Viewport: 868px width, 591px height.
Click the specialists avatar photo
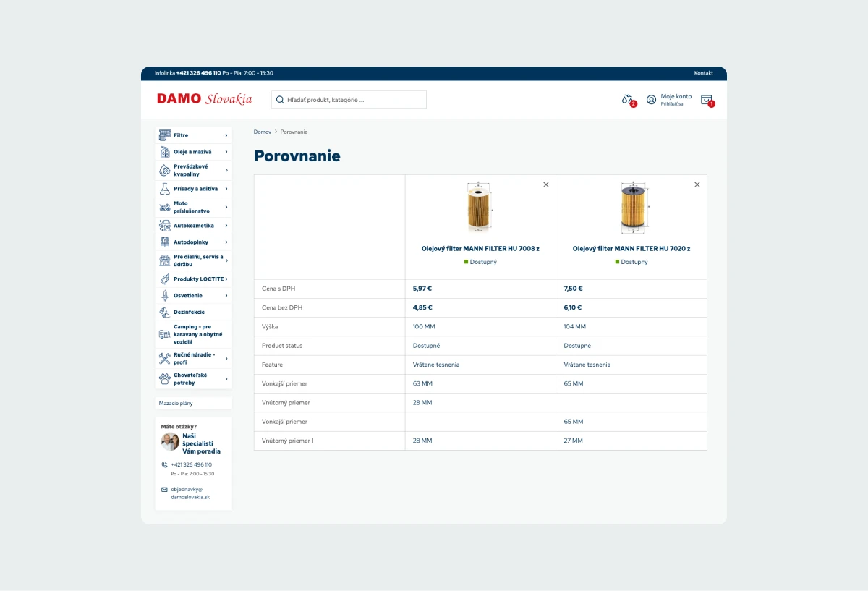(x=170, y=441)
